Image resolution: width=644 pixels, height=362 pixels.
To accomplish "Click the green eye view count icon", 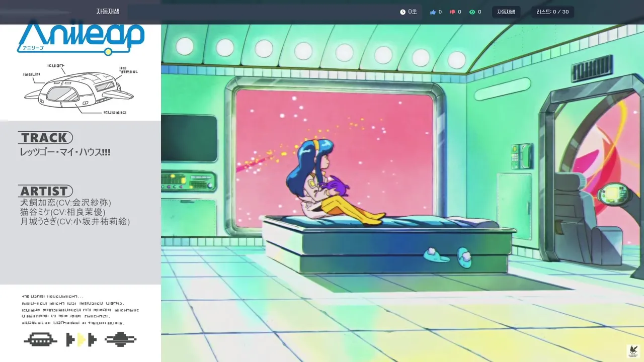I will (472, 12).
